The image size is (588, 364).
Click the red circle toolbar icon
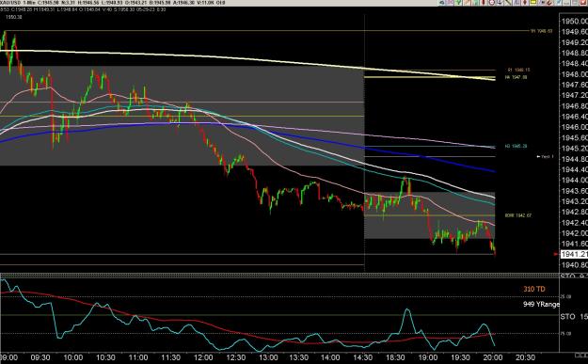(492, 2)
